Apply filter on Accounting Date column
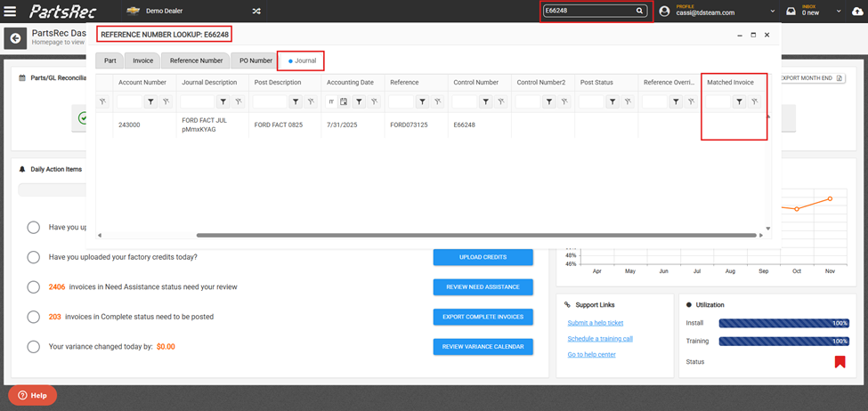Image resolution: width=868 pixels, height=411 pixels. coord(359,101)
